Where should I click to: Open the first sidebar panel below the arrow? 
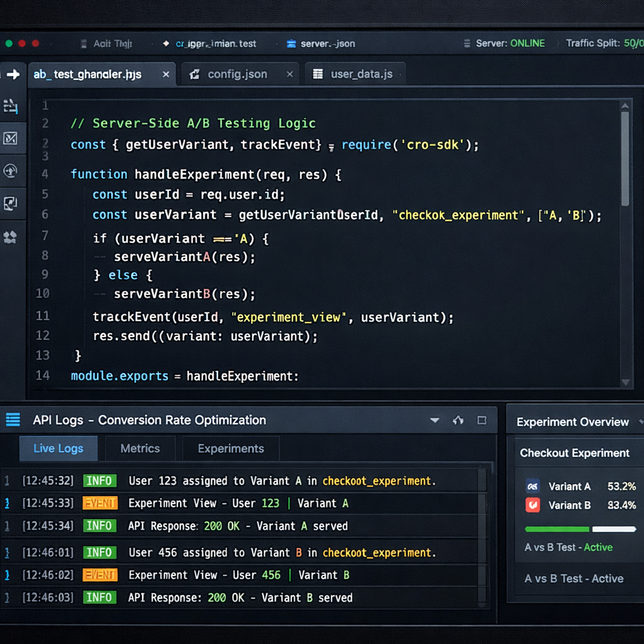click(11, 106)
